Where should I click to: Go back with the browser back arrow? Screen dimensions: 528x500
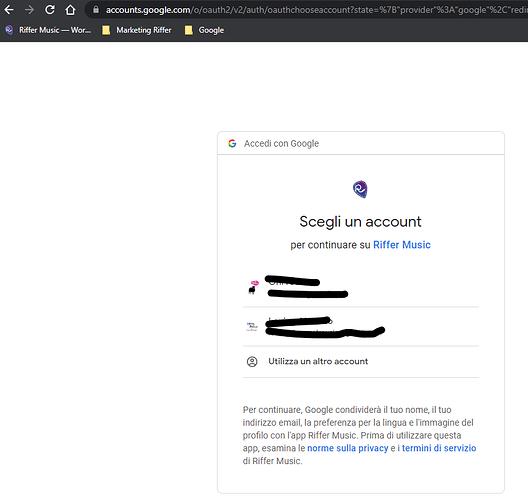[x=9, y=9]
